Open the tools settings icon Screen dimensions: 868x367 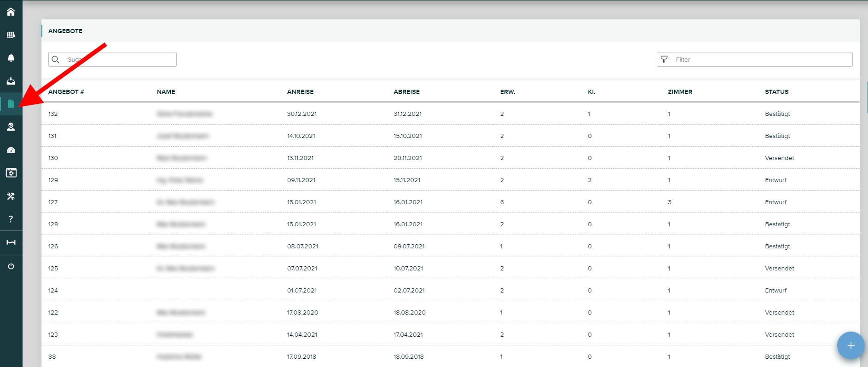11,196
